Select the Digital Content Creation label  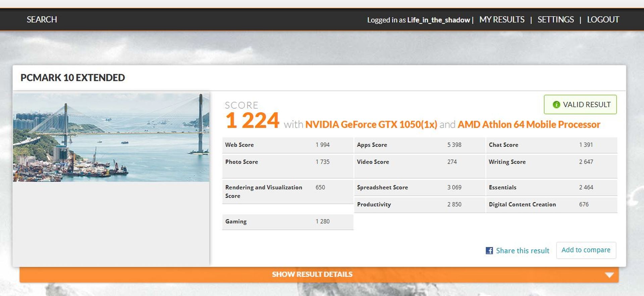[522, 204]
